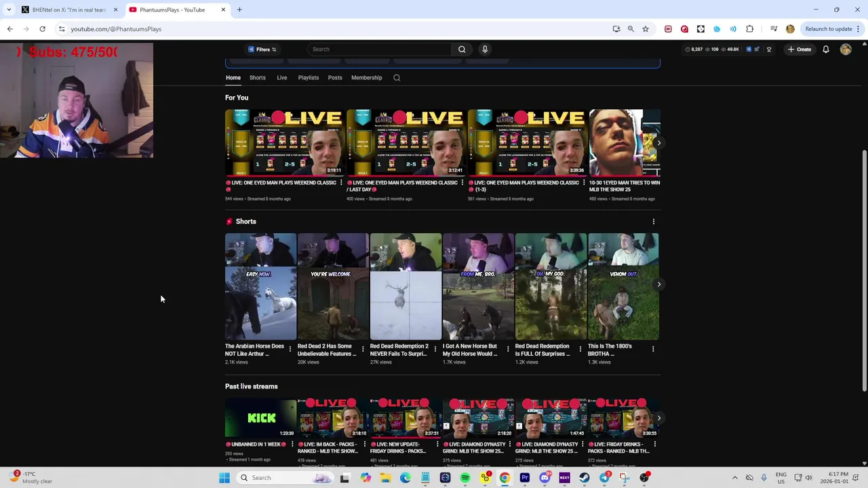The width and height of the screenshot is (868, 488).
Task: Open options for the '/ LAST DAY' Weekend Classic stream
Action: (x=462, y=183)
